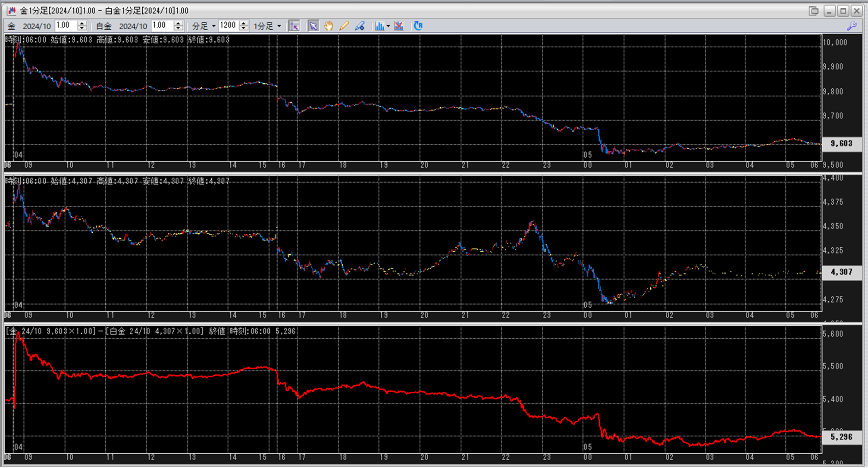Toggle the crosshair cursor display icon
Image resolution: width=868 pixels, height=468 pixels.
(x=294, y=26)
